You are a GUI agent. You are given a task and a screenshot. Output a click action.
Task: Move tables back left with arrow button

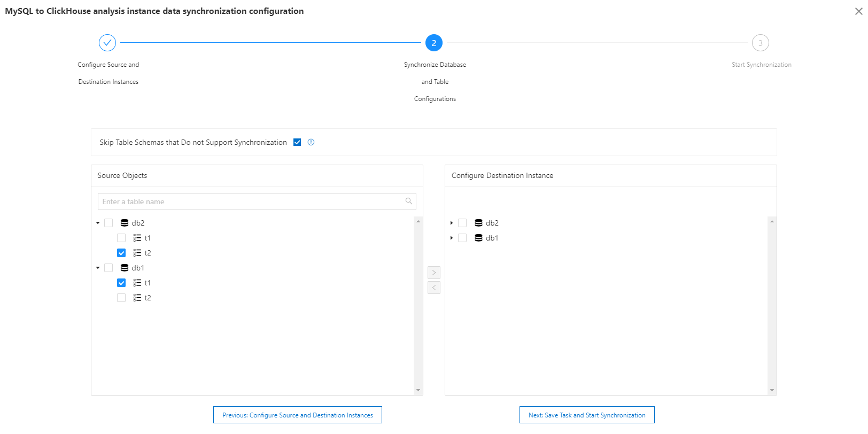coord(434,288)
